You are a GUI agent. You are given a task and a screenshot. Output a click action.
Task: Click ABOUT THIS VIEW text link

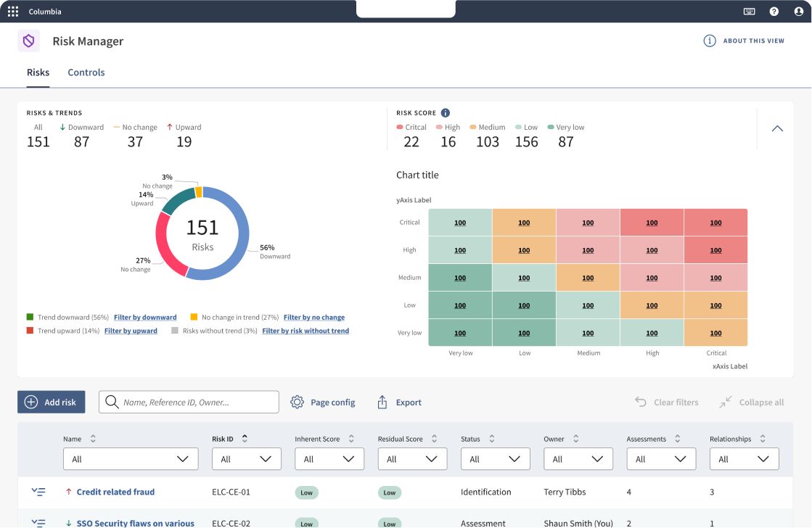(x=753, y=41)
